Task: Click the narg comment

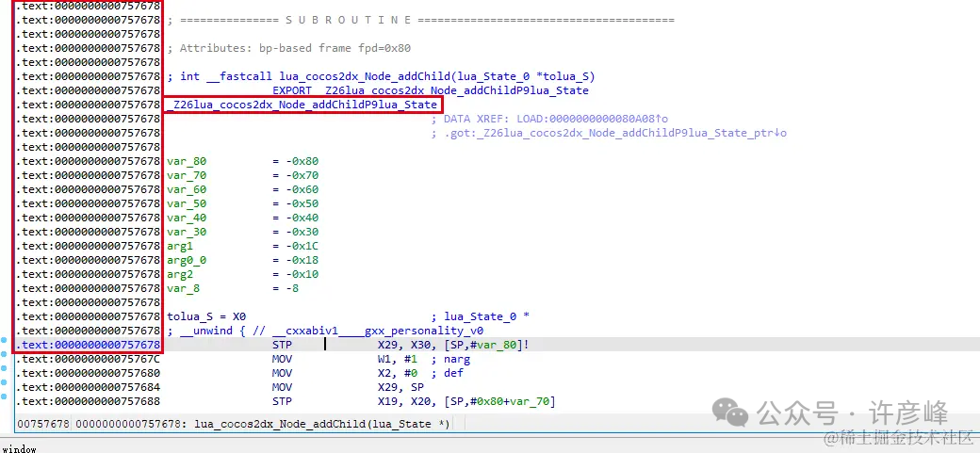Action: pos(450,359)
